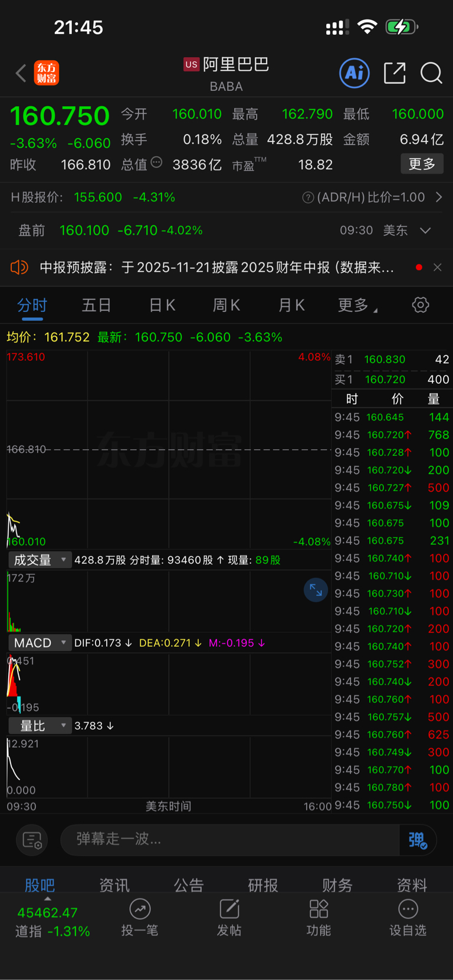Open the danmaku list icon
453x980 pixels.
click(x=32, y=840)
